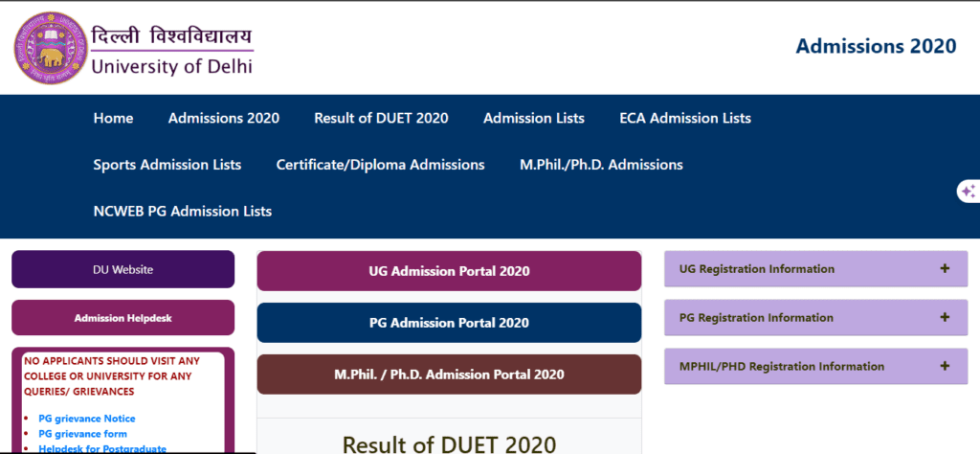The image size is (980, 454).
Task: Open the PG Admission Portal 2020
Action: (x=449, y=323)
